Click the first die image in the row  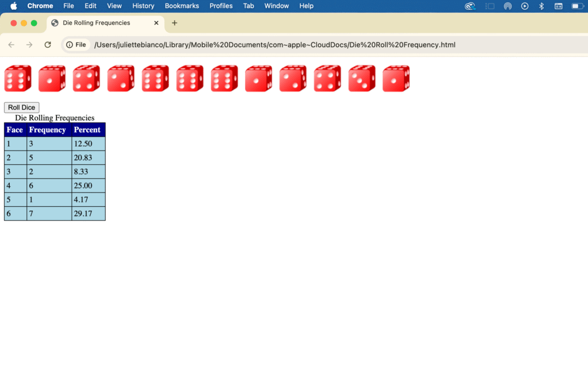point(18,79)
